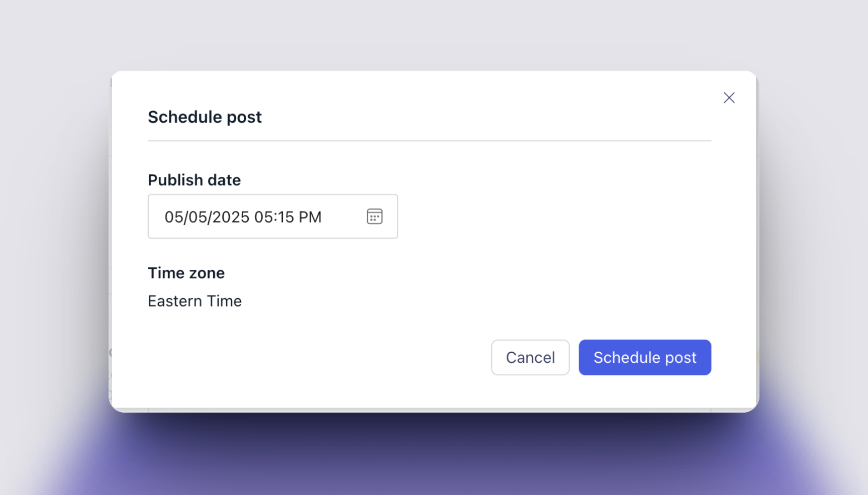868x495 pixels.
Task: Dismiss dialog via dimmed backdrop above it
Action: point(434,35)
